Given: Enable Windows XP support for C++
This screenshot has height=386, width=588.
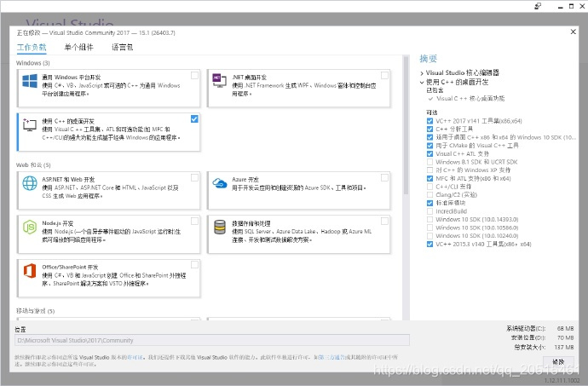Looking at the screenshot, I should (429, 170).
